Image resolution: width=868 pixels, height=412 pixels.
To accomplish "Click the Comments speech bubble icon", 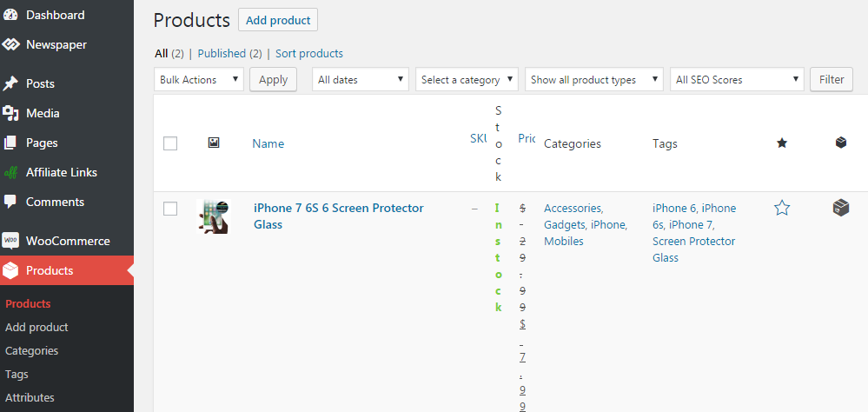I will click(10, 203).
